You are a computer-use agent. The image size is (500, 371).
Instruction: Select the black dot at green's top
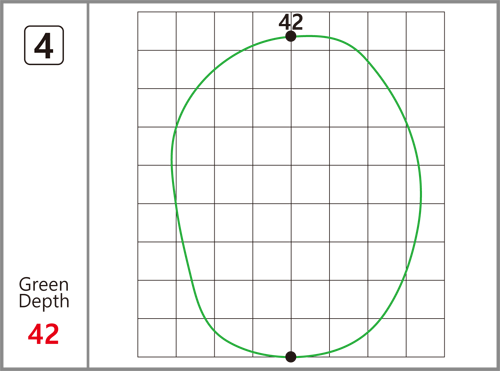[x=291, y=36]
